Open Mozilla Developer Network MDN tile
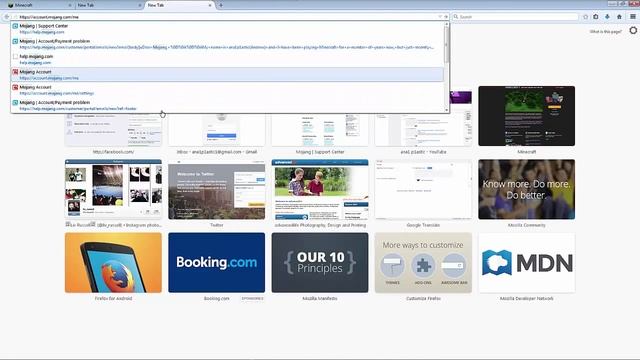The width and height of the screenshot is (640, 360). pyautogui.click(x=527, y=263)
